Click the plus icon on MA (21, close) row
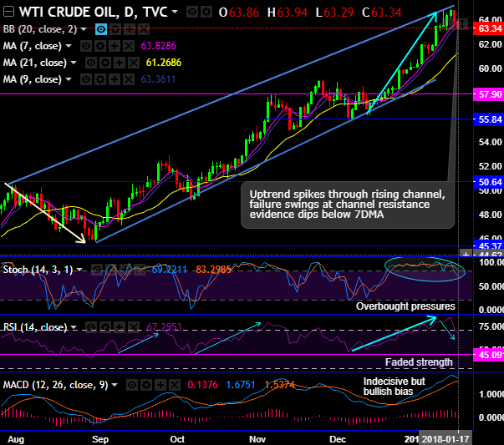The height and width of the screenshot is (445, 504). (x=120, y=63)
